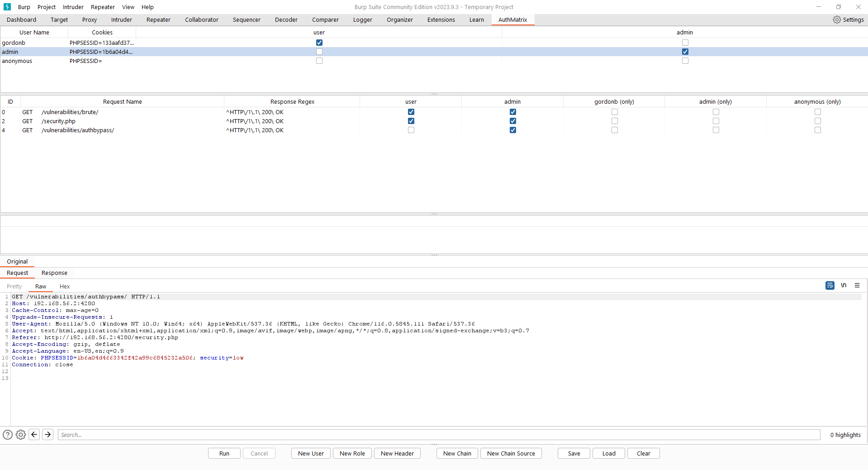
Task: Check admin role for anonymous
Action: coord(685,61)
